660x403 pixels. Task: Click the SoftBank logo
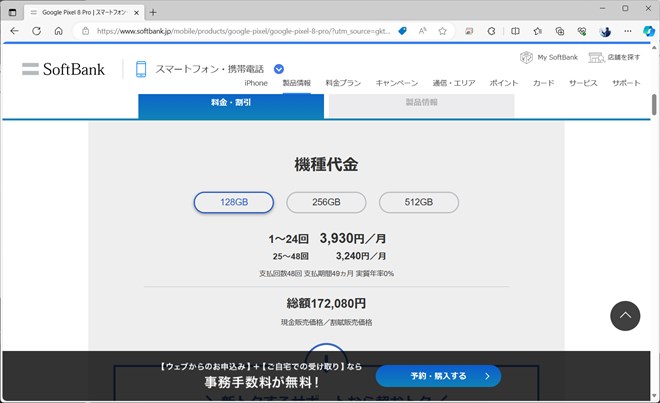click(x=64, y=69)
